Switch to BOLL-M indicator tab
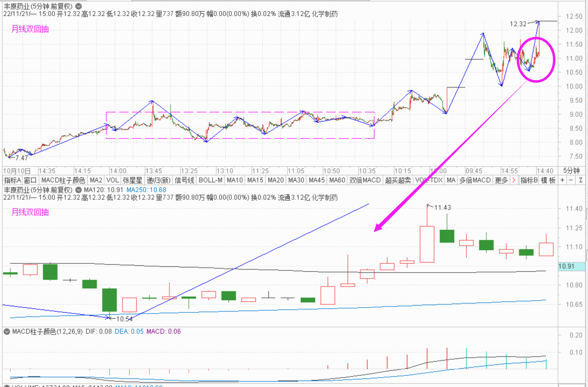588x387 pixels. [211, 180]
